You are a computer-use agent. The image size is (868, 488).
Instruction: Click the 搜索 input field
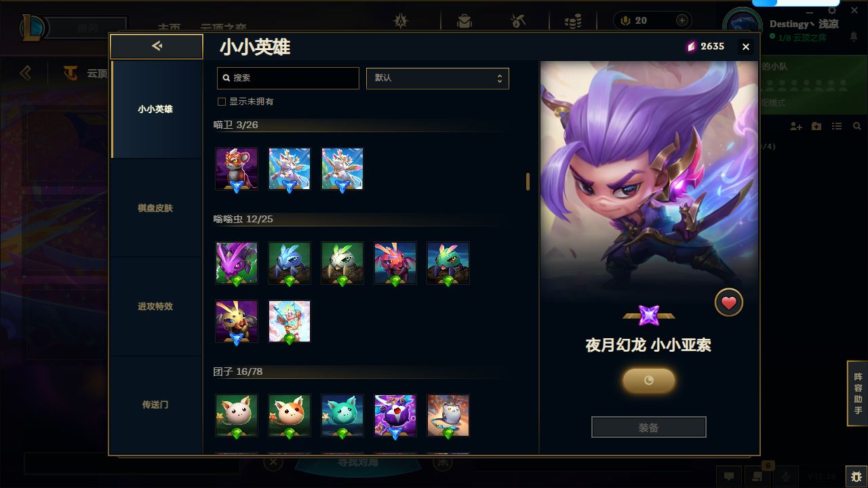(288, 78)
